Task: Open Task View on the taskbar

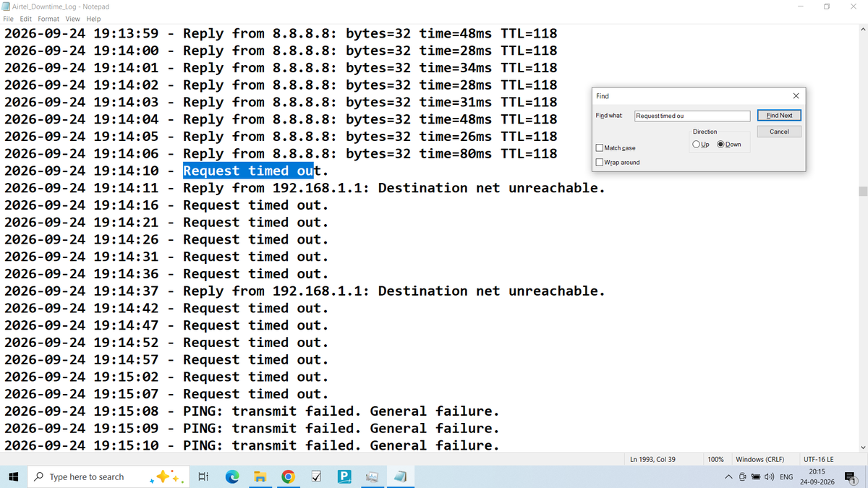Action: click(203, 476)
